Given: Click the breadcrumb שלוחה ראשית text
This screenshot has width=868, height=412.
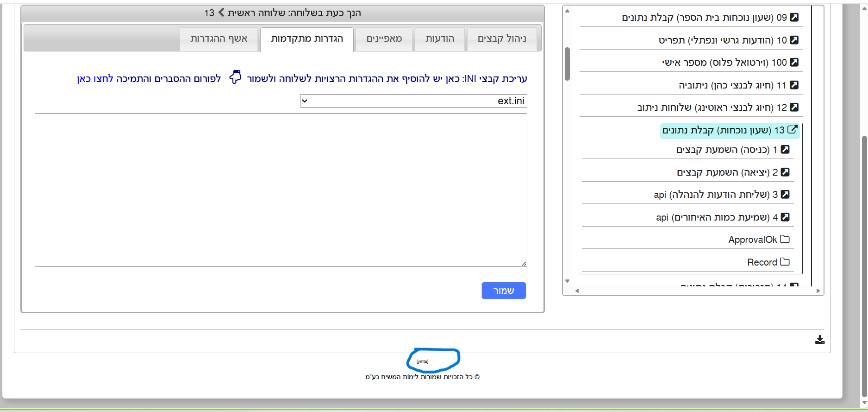Looking at the screenshot, I should tap(256, 13).
